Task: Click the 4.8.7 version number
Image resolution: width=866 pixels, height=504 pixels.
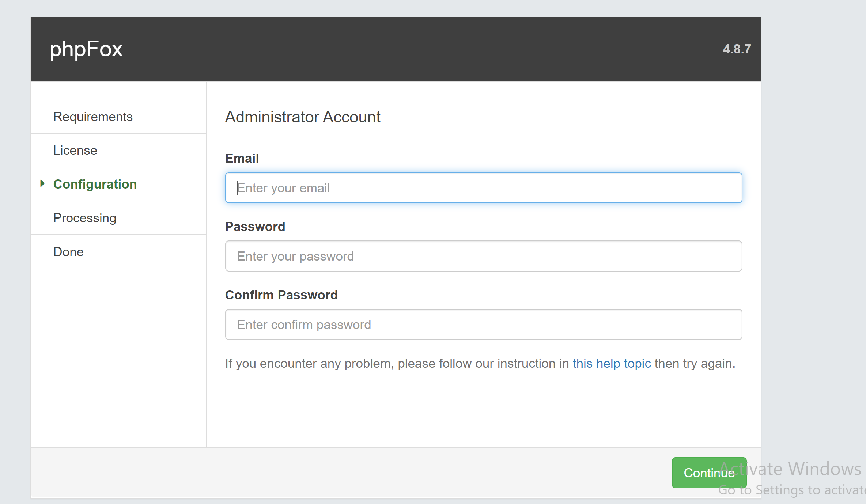Action: coord(737,49)
